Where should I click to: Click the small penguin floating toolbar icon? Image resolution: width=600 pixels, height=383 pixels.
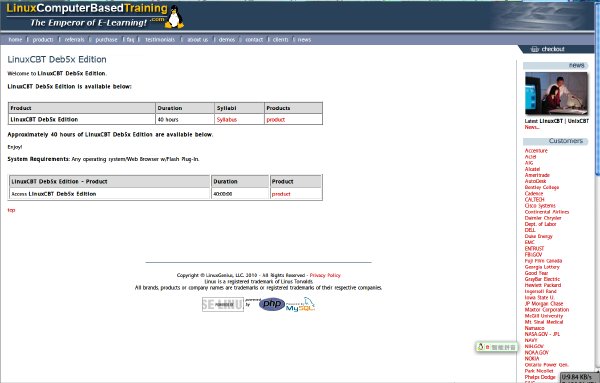481,347
